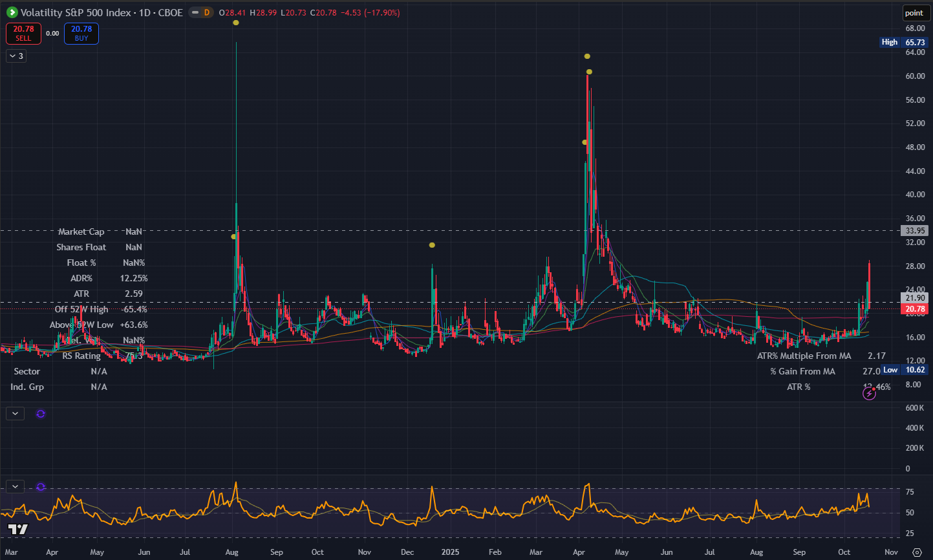Screen dimensions: 933x560
Task: Click the orange D delayed-data badge
Action: pos(207,12)
